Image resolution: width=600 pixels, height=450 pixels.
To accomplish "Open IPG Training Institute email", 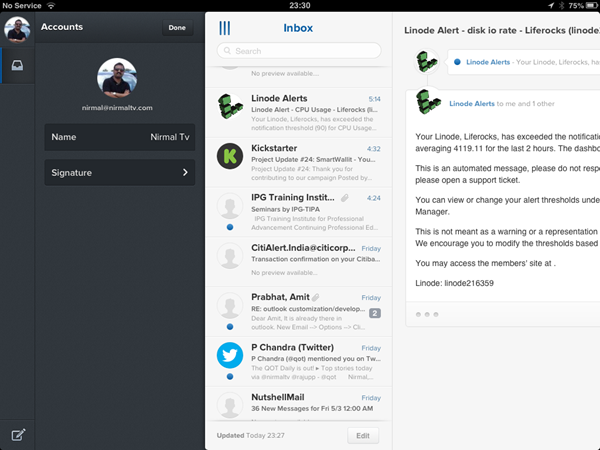I will point(299,212).
